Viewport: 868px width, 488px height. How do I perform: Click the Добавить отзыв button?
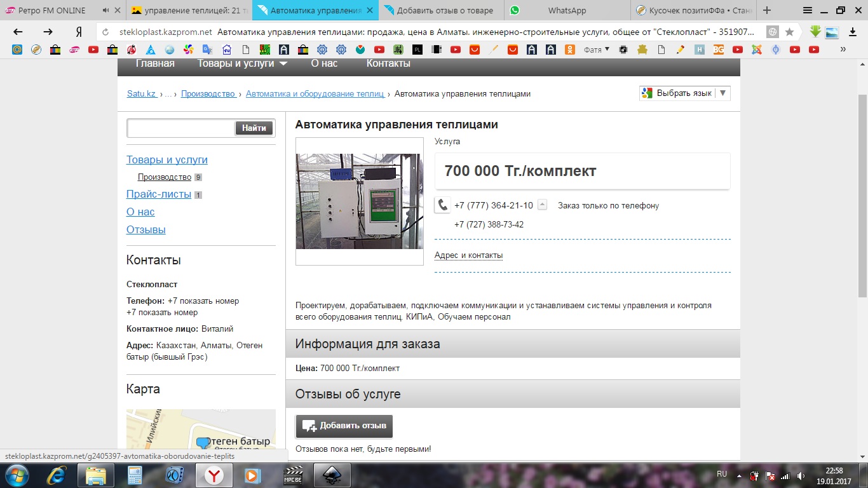(x=344, y=426)
